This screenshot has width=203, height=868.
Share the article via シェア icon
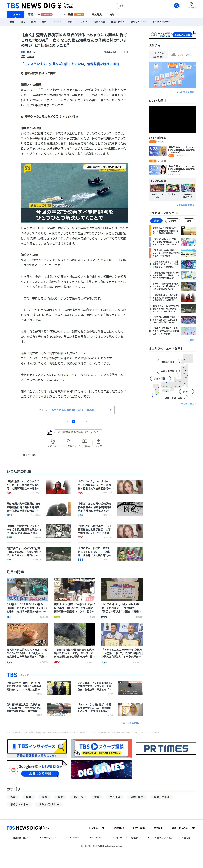coord(98,443)
